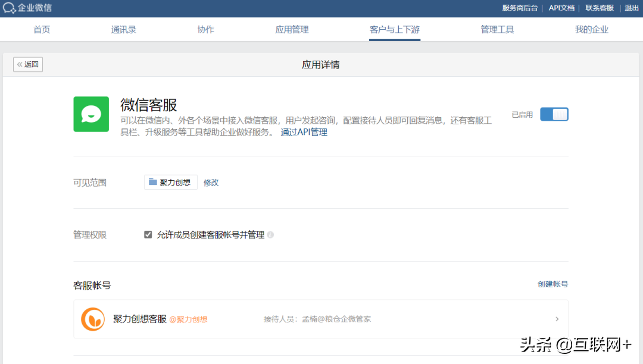Screen dimensions: 643x364
Task: Open 服务商后台 in the top bar
Action: (520, 8)
